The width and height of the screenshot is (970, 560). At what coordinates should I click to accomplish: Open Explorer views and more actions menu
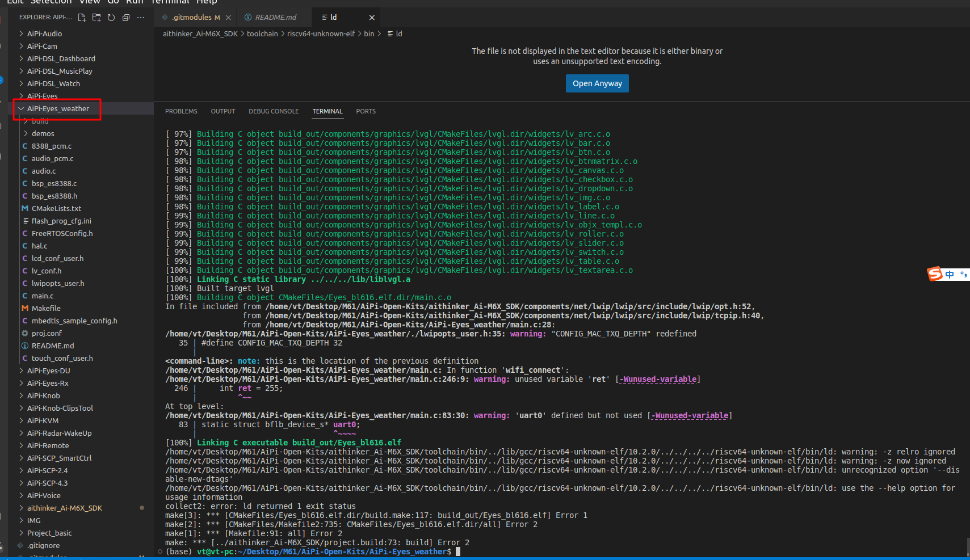[x=141, y=18]
